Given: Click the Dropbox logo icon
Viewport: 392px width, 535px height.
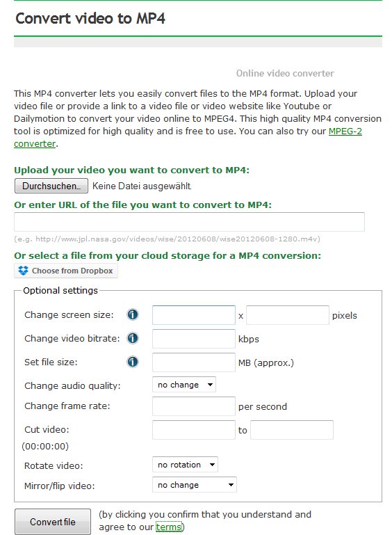Looking at the screenshot, I should pyautogui.click(x=23, y=271).
